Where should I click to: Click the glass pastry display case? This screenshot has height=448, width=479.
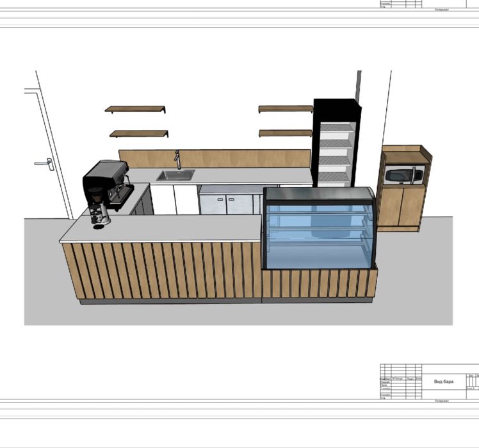click(320, 228)
